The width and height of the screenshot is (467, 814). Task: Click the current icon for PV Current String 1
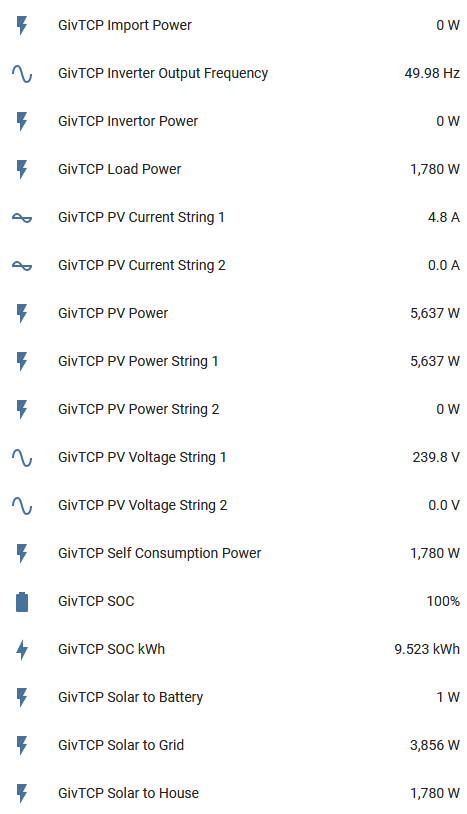pyautogui.click(x=22, y=218)
